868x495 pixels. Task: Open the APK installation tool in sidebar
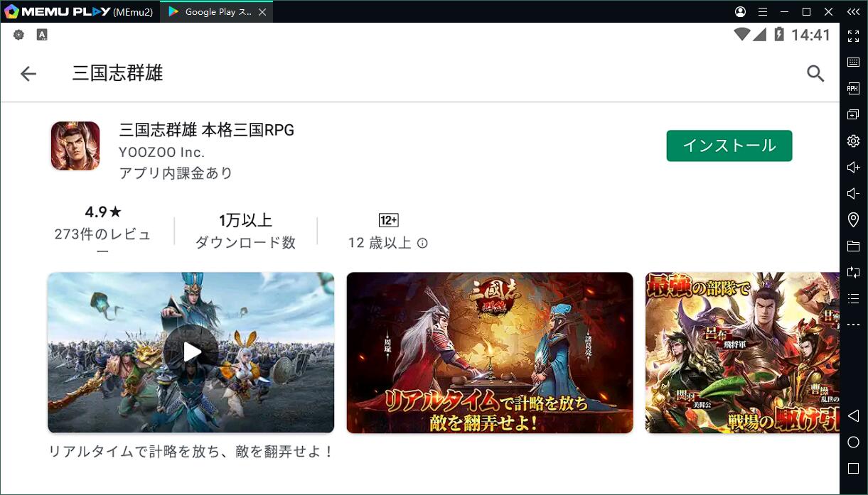(x=852, y=88)
